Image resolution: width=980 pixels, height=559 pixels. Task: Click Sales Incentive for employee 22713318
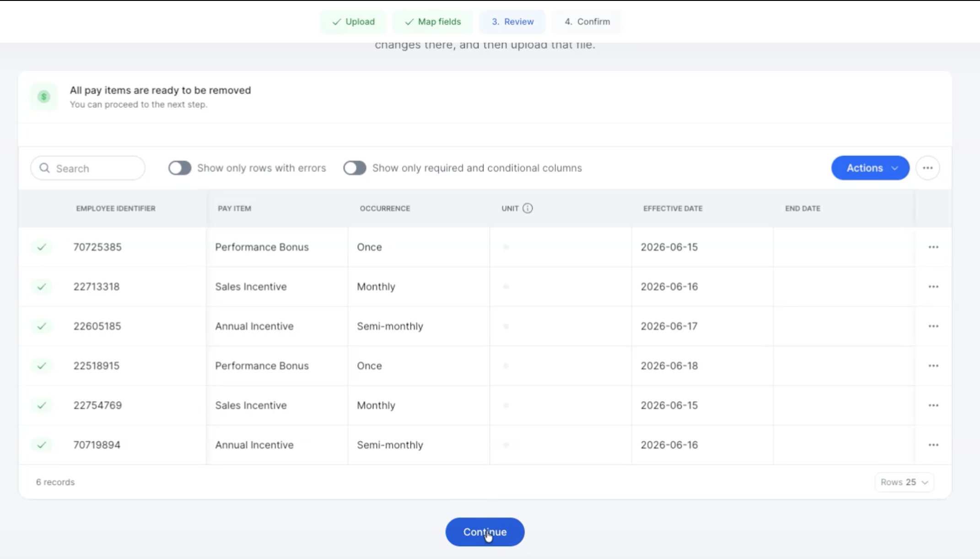tap(251, 287)
